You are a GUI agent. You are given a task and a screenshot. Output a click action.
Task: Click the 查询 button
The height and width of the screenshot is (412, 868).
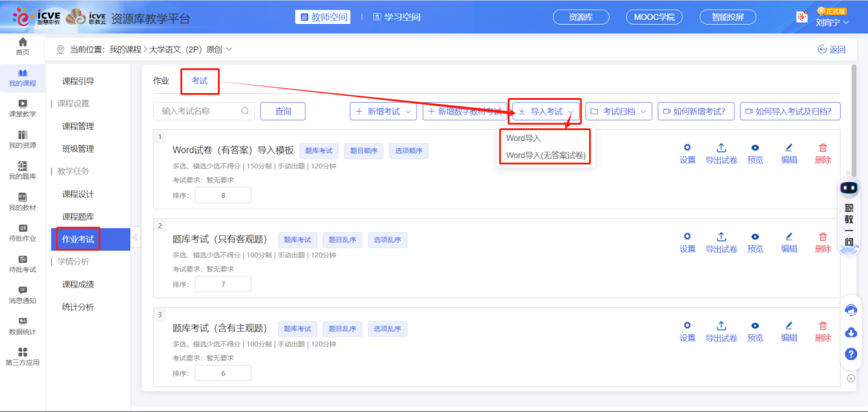coord(282,111)
